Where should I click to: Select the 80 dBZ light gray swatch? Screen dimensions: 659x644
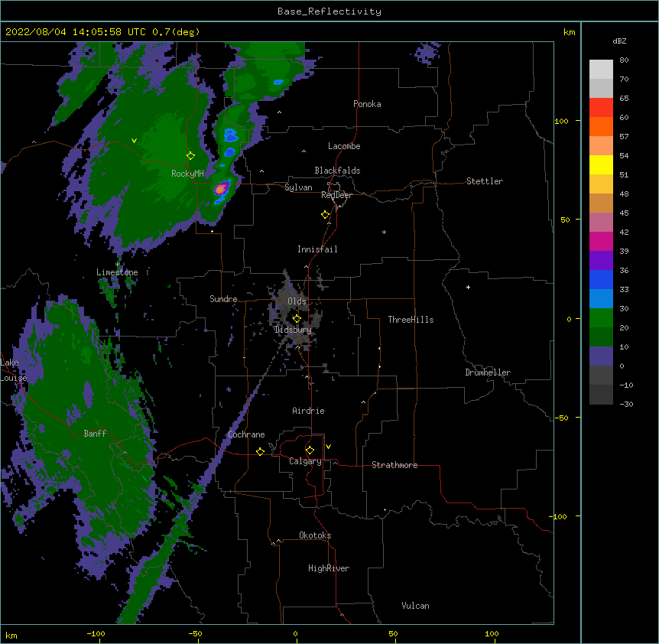[x=601, y=69]
